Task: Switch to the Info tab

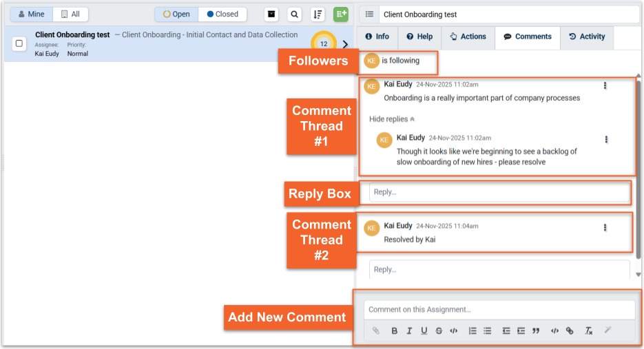Action: (x=377, y=36)
